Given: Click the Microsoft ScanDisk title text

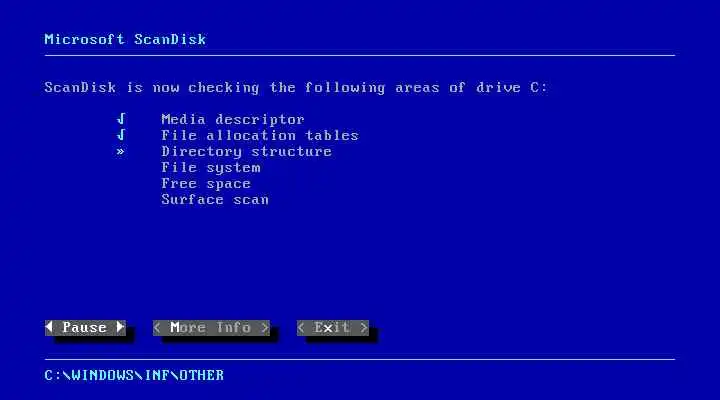Looking at the screenshot, I should click(125, 39).
